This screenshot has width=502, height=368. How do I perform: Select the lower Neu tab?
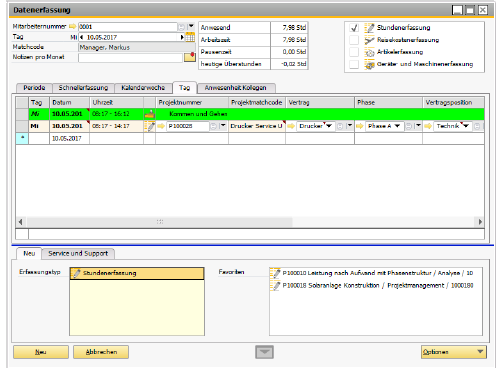29,254
